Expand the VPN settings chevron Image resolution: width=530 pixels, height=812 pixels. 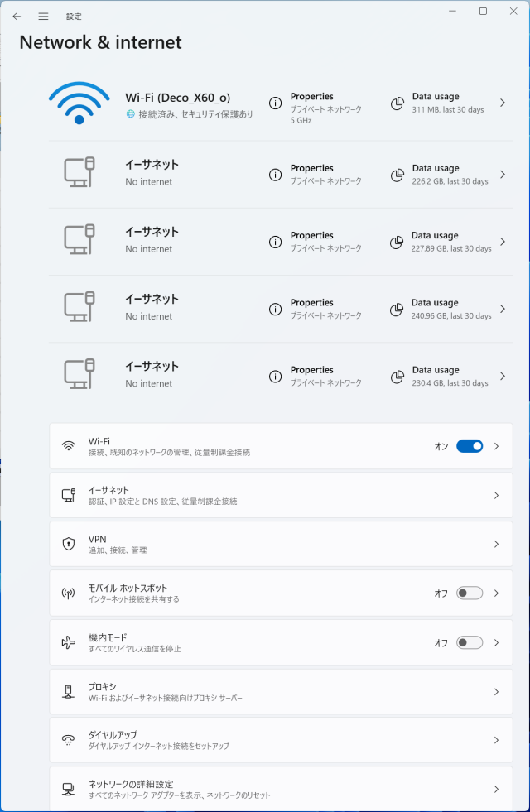(496, 545)
